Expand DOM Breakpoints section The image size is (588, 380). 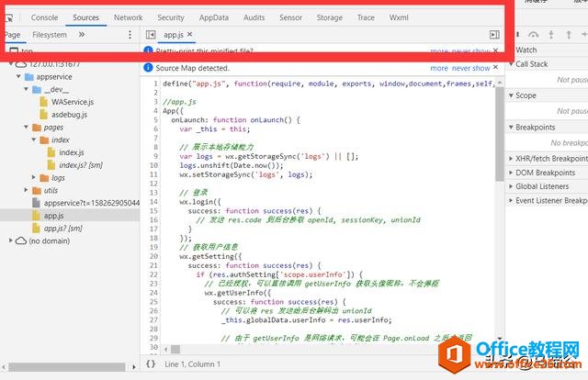(511, 173)
